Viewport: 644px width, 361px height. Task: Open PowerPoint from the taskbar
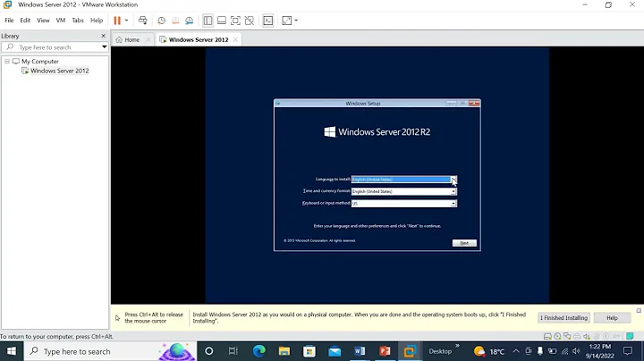385,351
